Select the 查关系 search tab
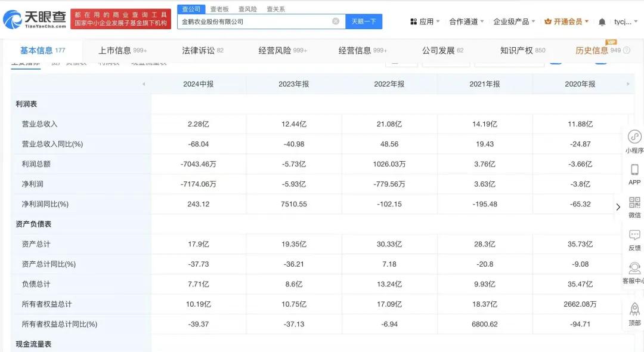644x352 pixels. pos(275,9)
